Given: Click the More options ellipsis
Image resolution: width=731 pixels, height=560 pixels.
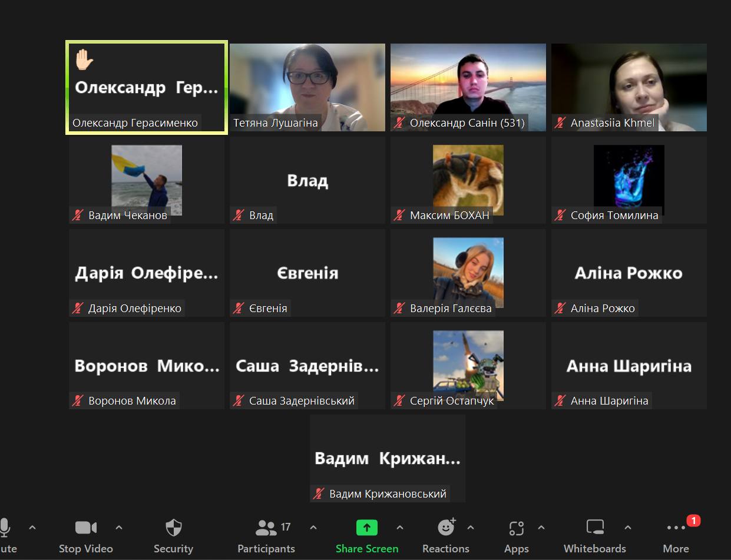Looking at the screenshot, I should tap(676, 528).
